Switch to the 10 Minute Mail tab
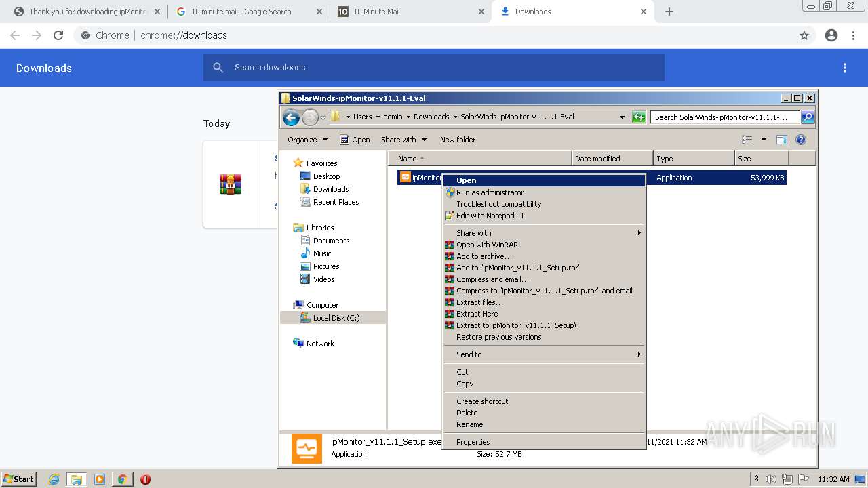This screenshot has height=488, width=868. (411, 12)
